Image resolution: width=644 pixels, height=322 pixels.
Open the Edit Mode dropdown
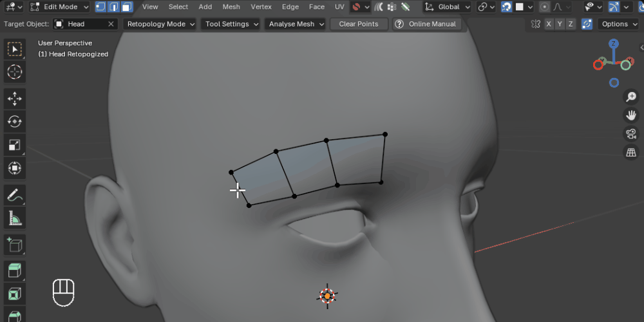point(60,6)
